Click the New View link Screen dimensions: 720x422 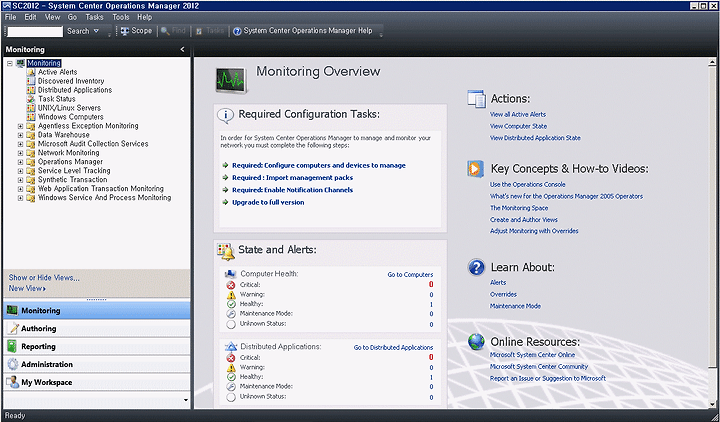coord(27,288)
